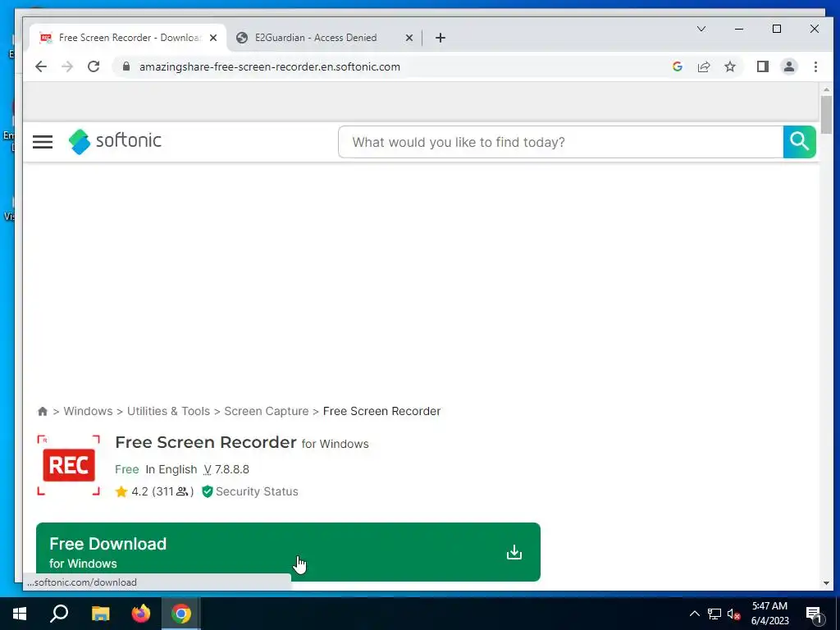
Task: Click the Google icon in address bar
Action: pos(677,66)
